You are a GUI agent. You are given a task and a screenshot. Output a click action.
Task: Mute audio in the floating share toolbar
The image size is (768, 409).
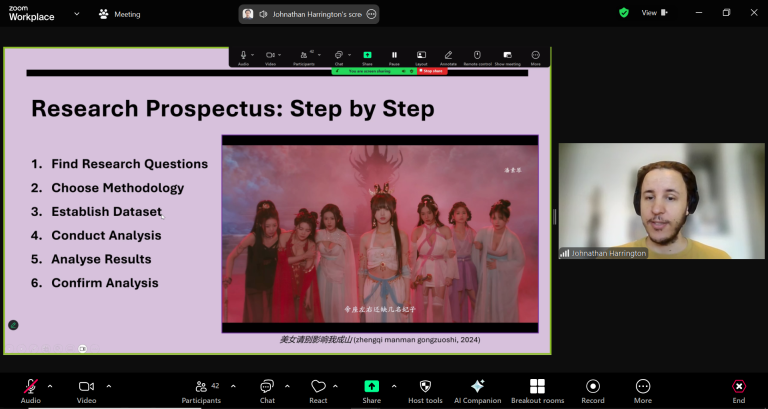click(243, 57)
